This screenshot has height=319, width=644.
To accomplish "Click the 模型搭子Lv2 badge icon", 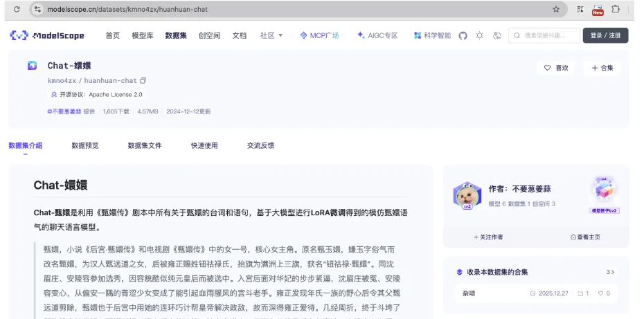I will pyautogui.click(x=603, y=192).
